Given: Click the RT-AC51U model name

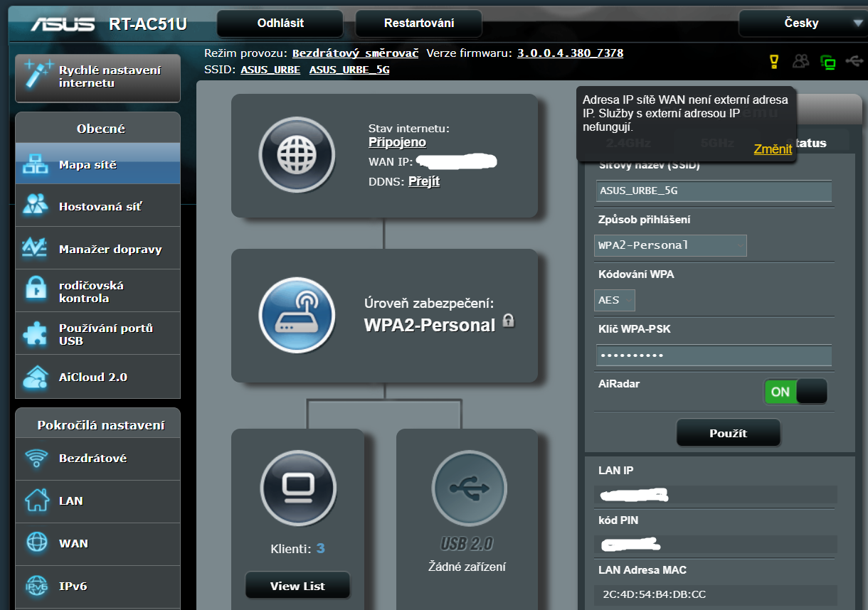Looking at the screenshot, I should coord(148,24).
